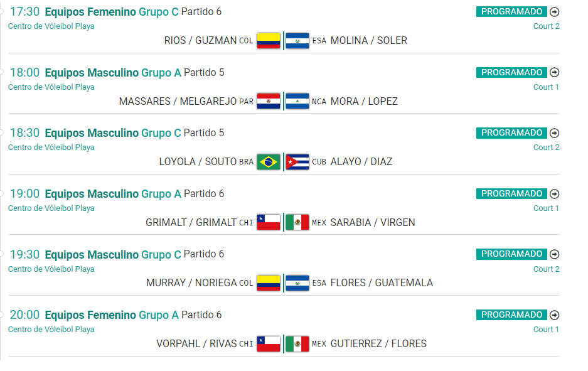Image resolution: width=588 pixels, height=371 pixels.
Task: Click Cuba flag next to ALAYO / DIAZ
Action: [297, 162]
